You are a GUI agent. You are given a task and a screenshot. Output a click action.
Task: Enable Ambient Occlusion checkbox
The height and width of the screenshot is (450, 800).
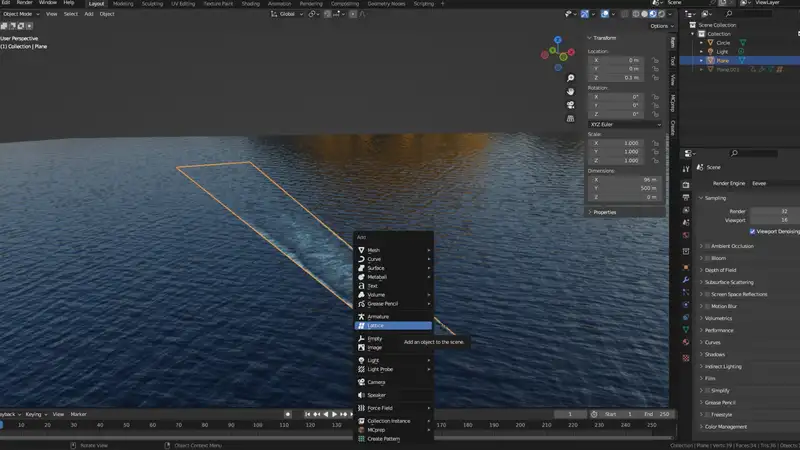(708, 245)
